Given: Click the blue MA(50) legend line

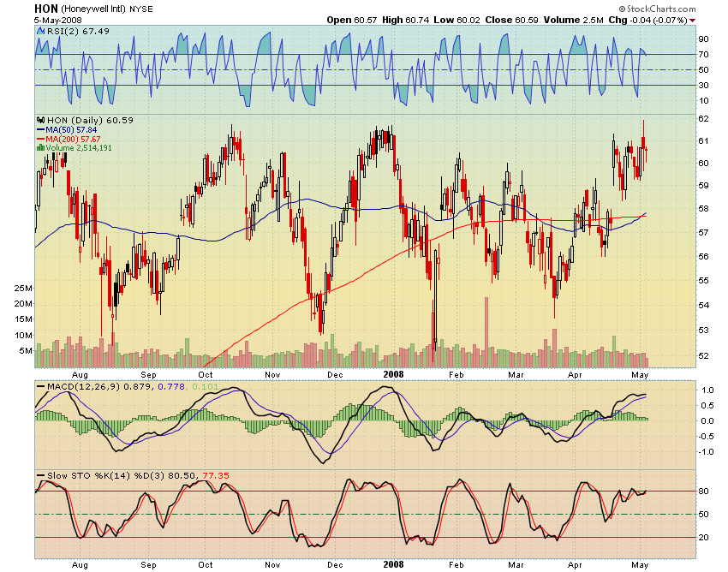Looking at the screenshot, I should 41,130.
